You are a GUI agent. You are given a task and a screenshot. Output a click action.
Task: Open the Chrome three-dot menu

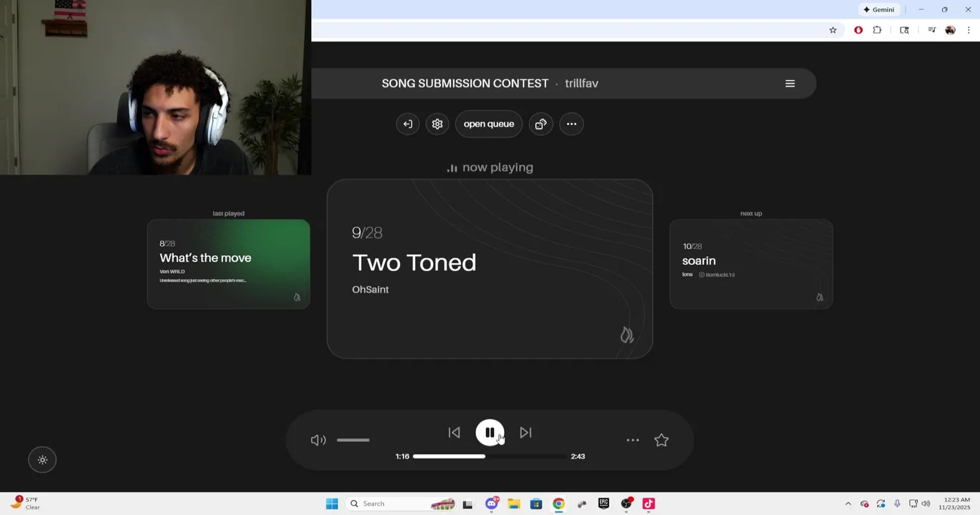click(969, 30)
